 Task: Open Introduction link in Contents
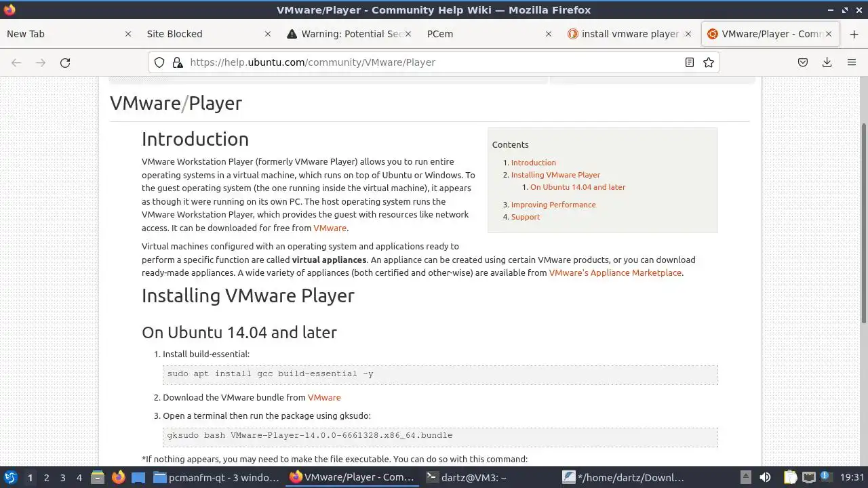point(533,163)
